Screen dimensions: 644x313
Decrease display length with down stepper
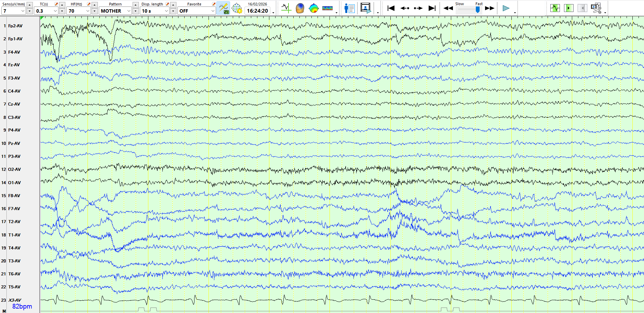click(x=173, y=11)
